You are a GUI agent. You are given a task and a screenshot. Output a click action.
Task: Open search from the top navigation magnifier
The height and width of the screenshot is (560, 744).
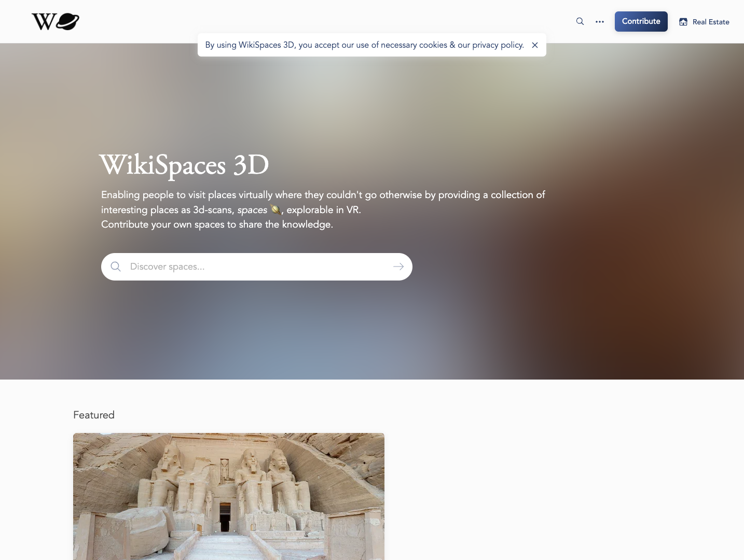(580, 21)
